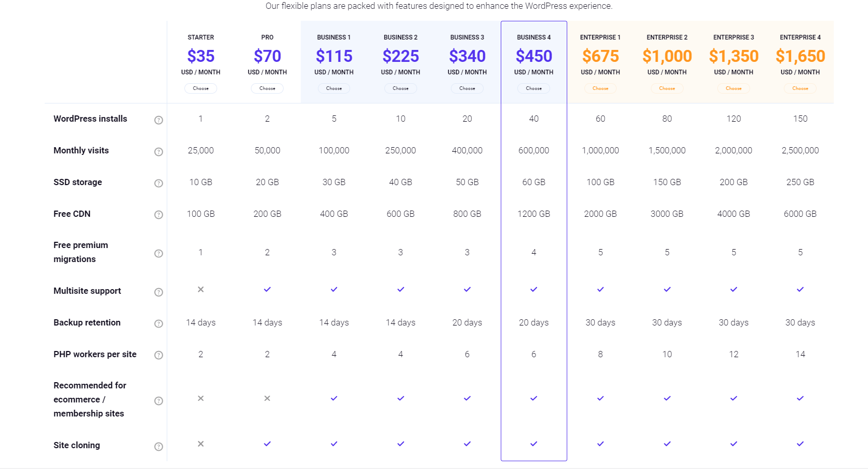
Task: Click the 150 WordPress installs value
Action: 800,119
